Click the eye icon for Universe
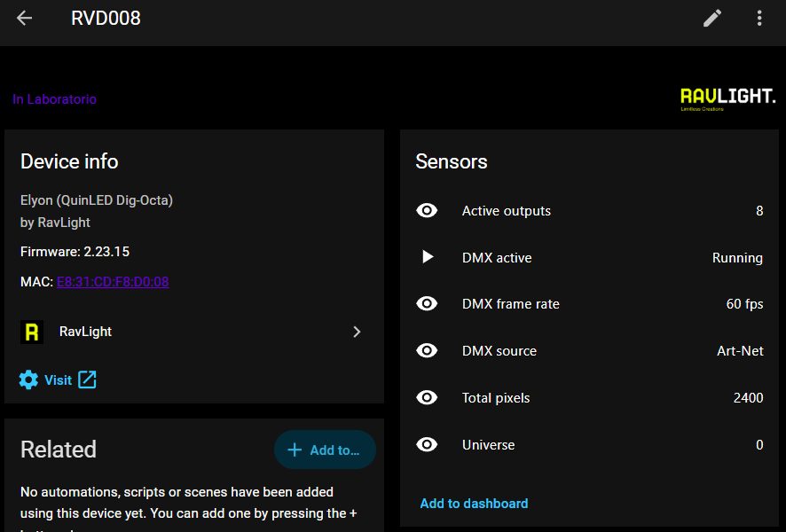 tap(427, 444)
